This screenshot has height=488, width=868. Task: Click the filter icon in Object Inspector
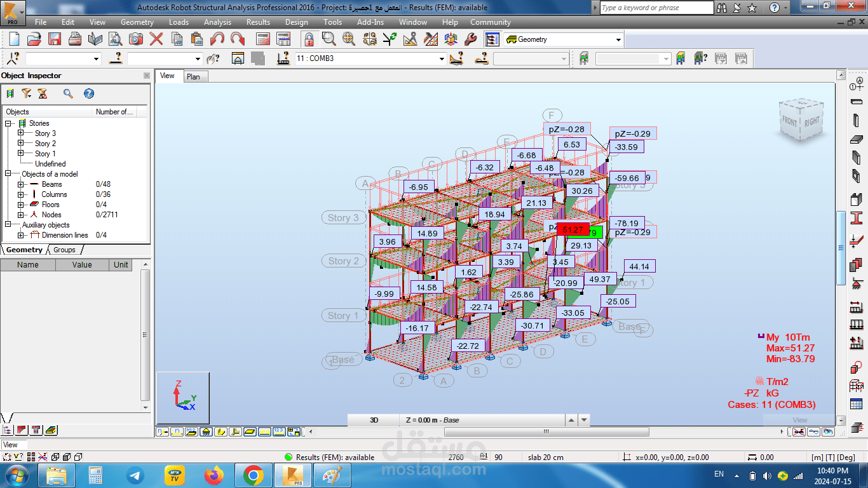pyautogui.click(x=26, y=93)
